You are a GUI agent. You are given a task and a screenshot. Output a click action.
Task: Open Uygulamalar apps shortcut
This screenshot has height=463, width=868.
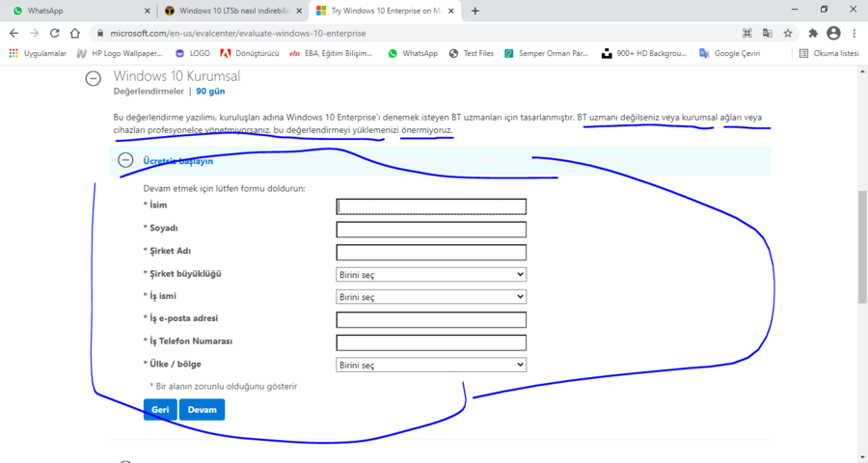pyautogui.click(x=38, y=53)
